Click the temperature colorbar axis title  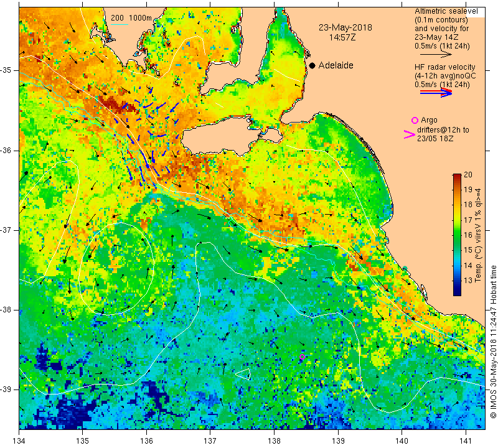coord(477,235)
